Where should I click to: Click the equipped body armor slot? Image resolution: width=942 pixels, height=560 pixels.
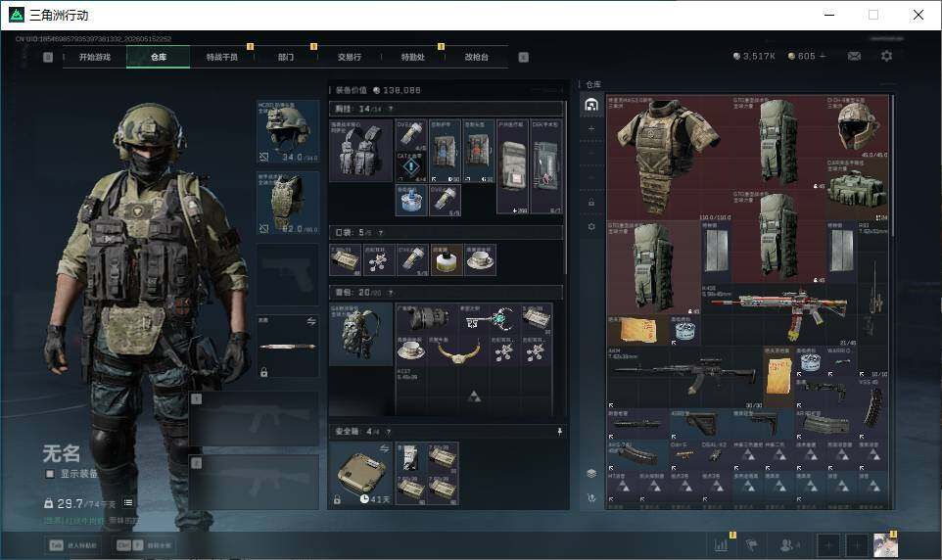click(288, 203)
